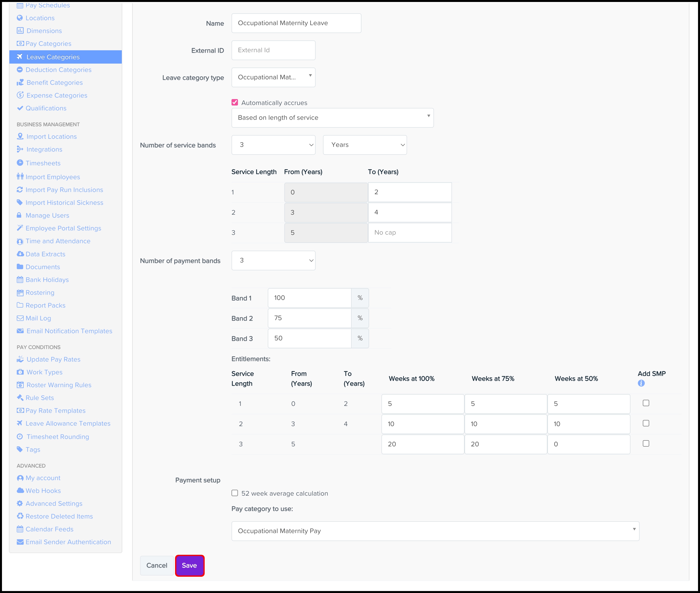Click the Deduction Categories minus icon
Screen dimensions: 700x593
(20, 70)
